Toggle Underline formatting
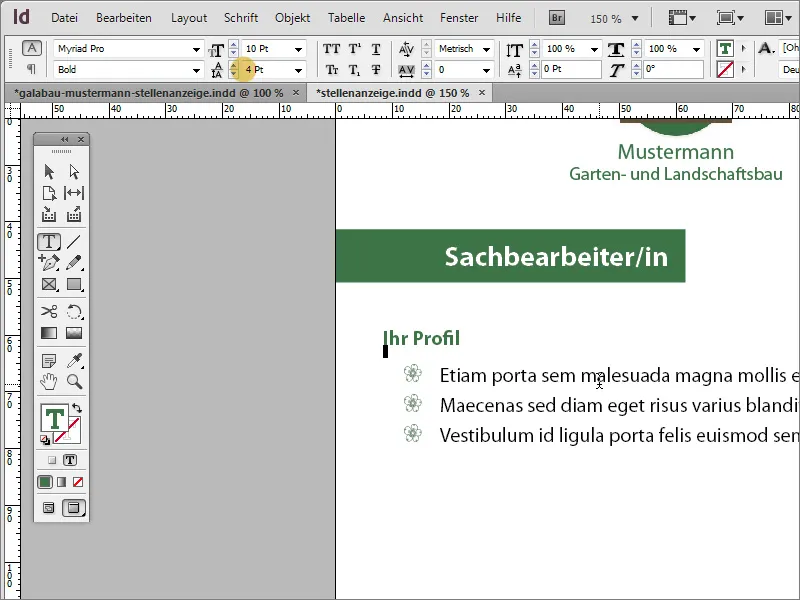 (376, 49)
